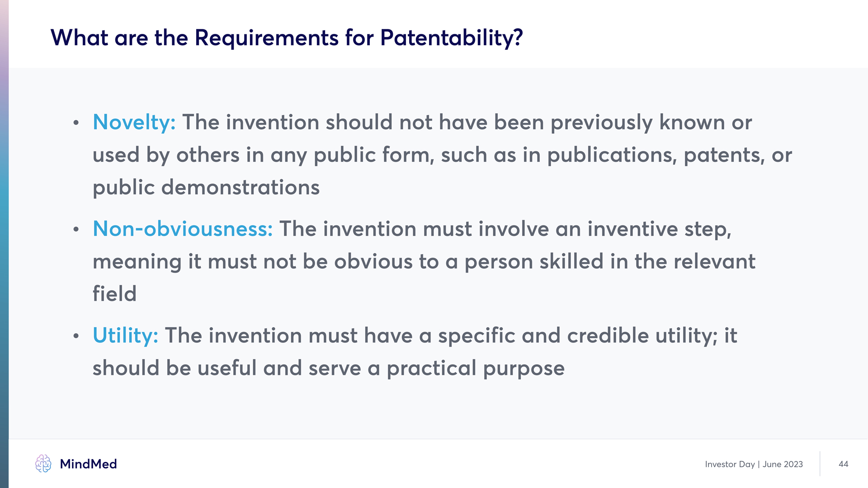This screenshot has width=868, height=488.
Task: Click the MindMed wordmark text
Action: pyautogui.click(x=88, y=464)
